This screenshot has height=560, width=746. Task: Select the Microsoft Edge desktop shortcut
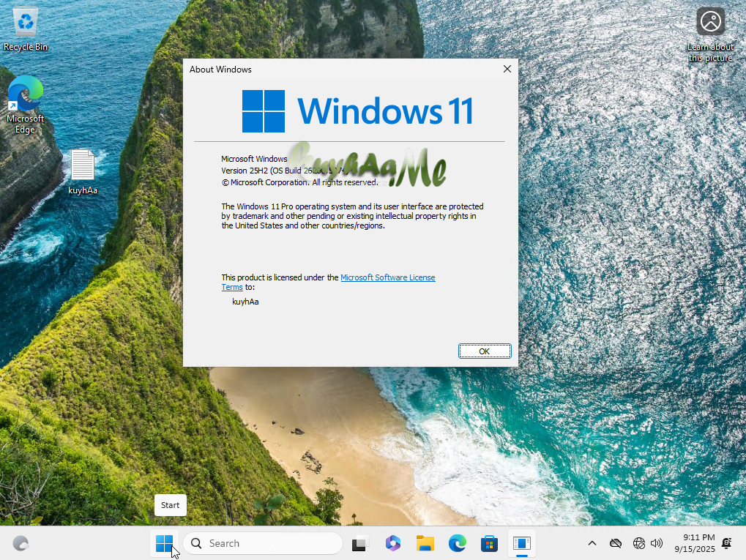tap(25, 105)
